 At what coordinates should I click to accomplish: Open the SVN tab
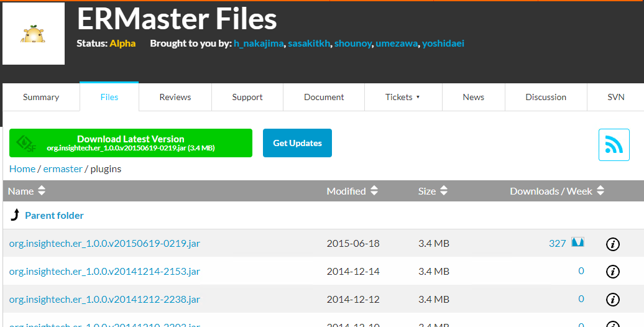[x=615, y=97]
